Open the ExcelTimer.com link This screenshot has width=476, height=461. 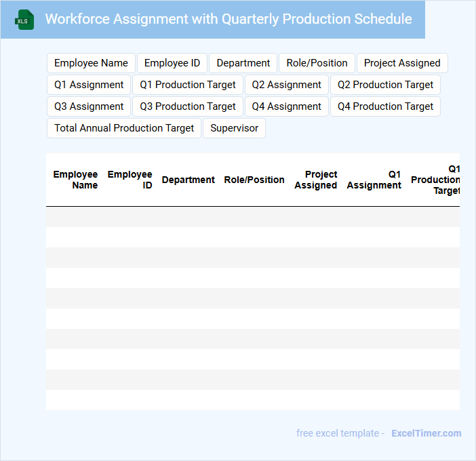[426, 433]
